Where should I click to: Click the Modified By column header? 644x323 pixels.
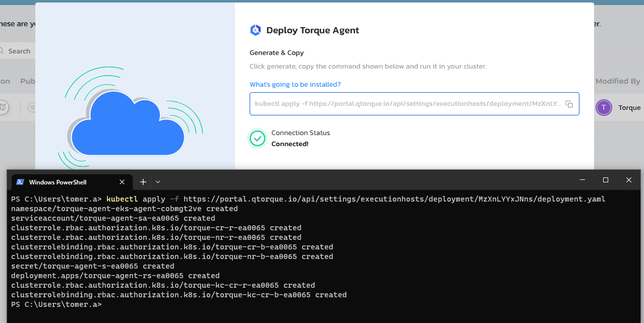coord(617,81)
